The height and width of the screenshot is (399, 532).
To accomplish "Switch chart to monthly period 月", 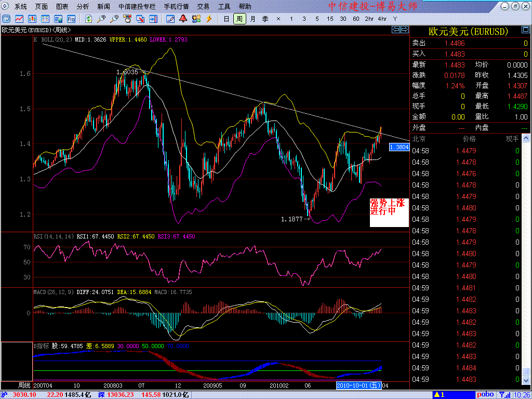I will click(253, 19).
